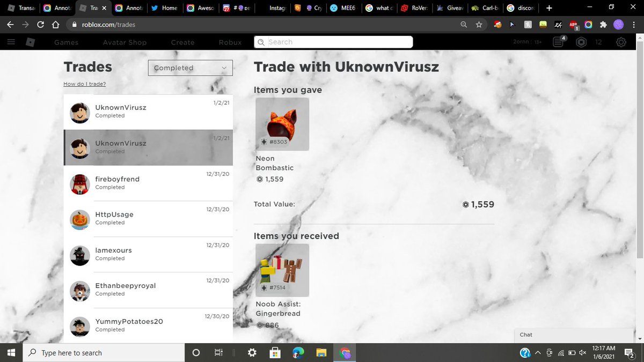Open the Chat panel bar
644x362 pixels.
[574, 335]
